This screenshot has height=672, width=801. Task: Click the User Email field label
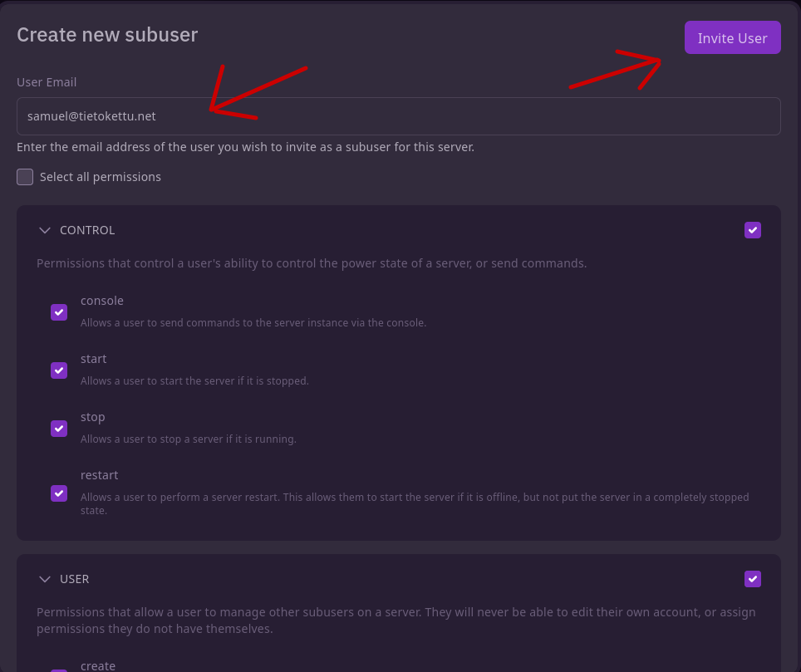[47, 82]
